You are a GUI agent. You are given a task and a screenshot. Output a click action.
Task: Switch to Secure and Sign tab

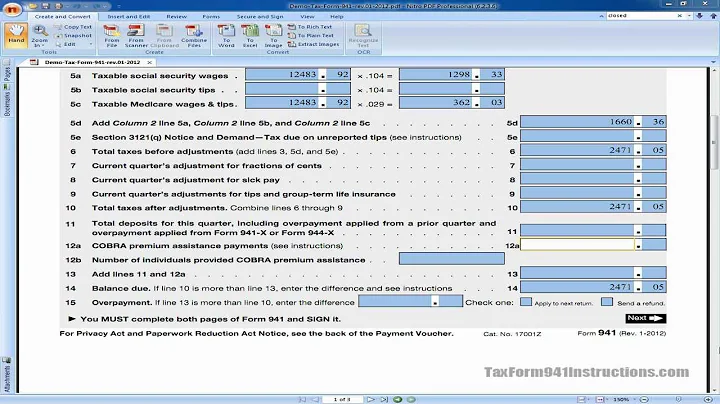coord(260,17)
